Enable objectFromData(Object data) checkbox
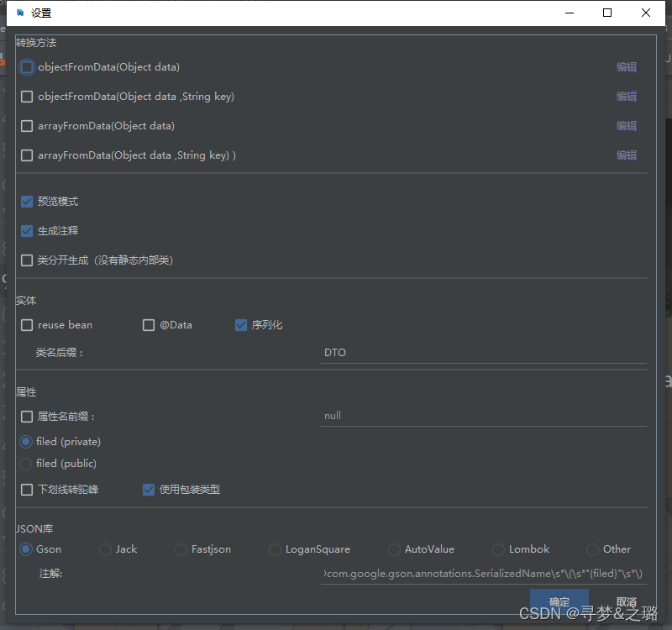The height and width of the screenshot is (630, 672). 27,67
